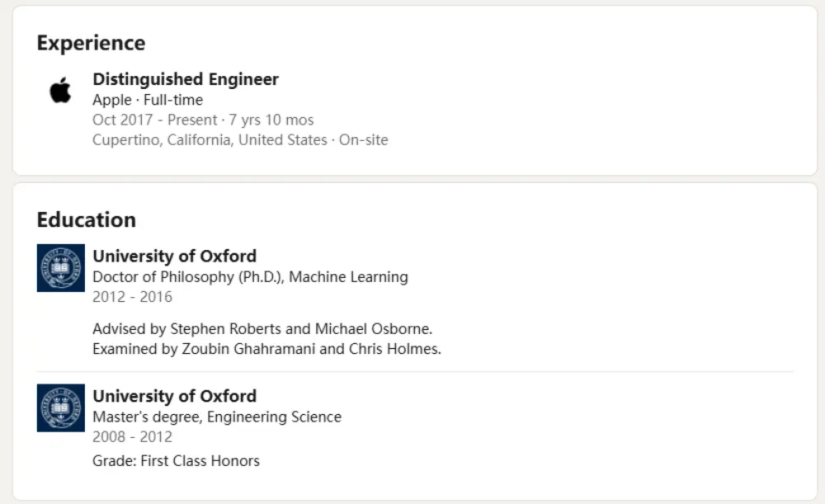Open University of Oxford title above Ph.D.
The width and height of the screenshot is (825, 504).
coord(174,256)
